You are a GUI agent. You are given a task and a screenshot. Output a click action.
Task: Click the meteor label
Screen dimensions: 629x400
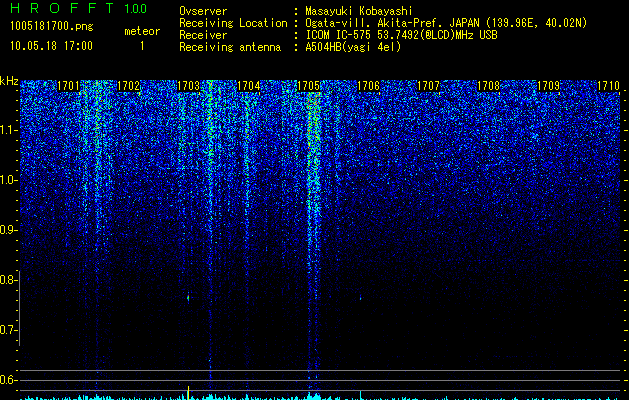point(142,31)
